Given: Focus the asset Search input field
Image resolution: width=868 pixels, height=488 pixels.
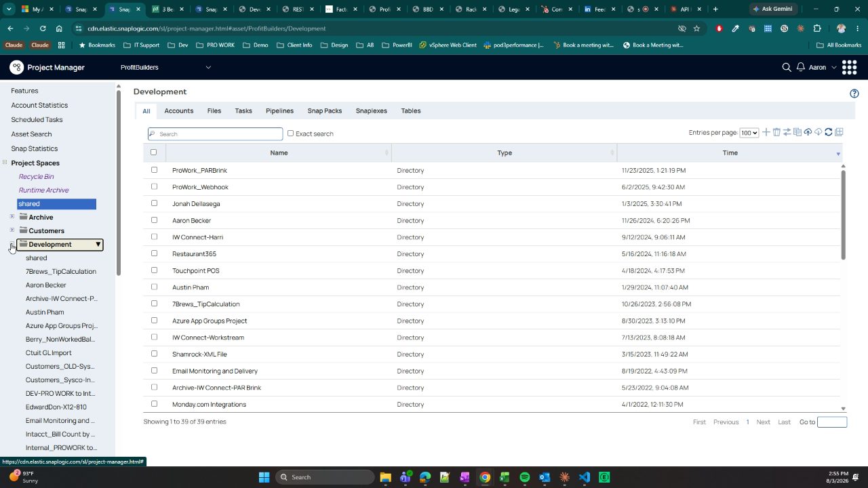Looking at the screenshot, I should [215, 134].
